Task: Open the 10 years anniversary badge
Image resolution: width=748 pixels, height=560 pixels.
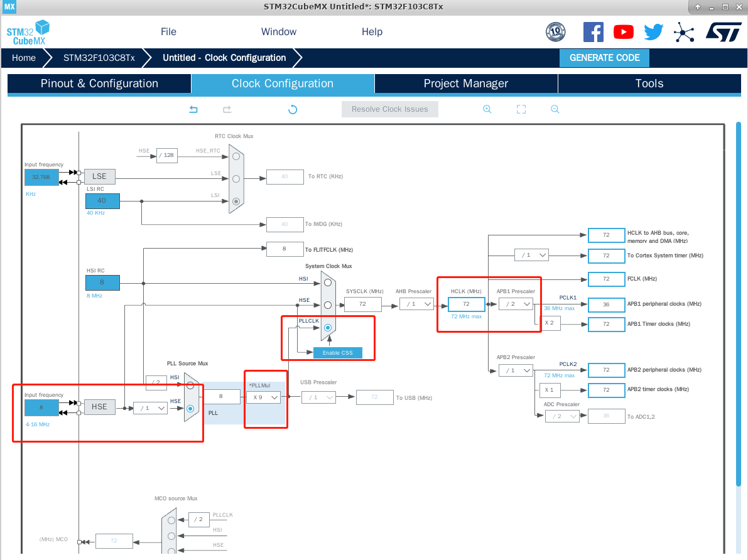Action: (x=555, y=32)
